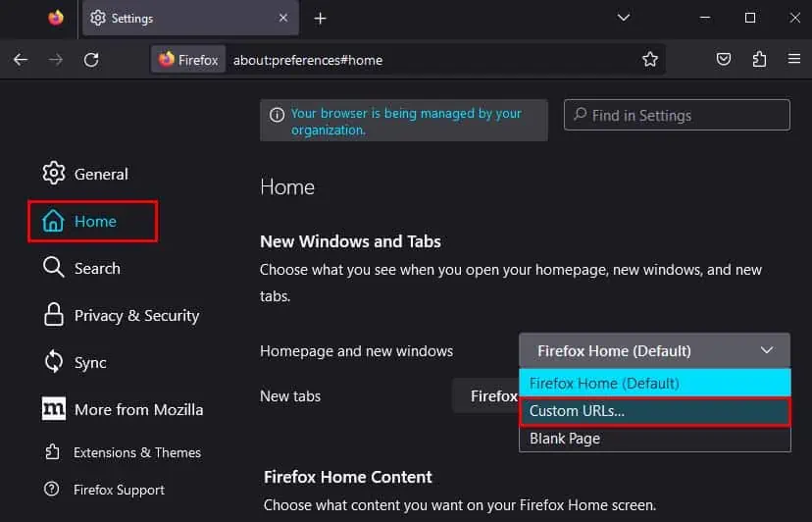Click the Mozilla 'm' logo icon
Screen dimensions: 812x522
53,409
